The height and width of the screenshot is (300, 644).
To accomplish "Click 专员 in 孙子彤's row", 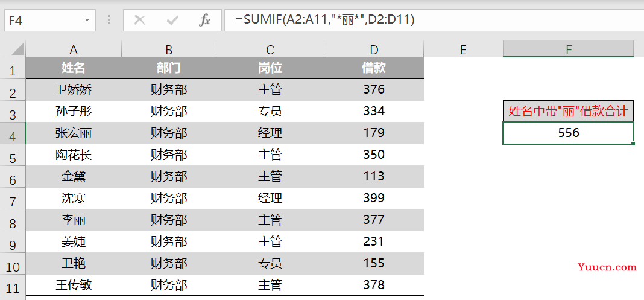I will (270, 111).
